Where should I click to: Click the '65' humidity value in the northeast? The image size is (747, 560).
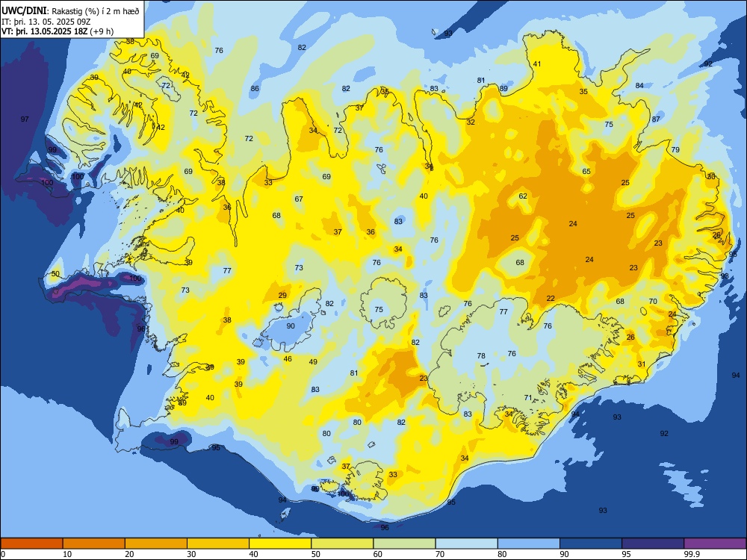586,172
